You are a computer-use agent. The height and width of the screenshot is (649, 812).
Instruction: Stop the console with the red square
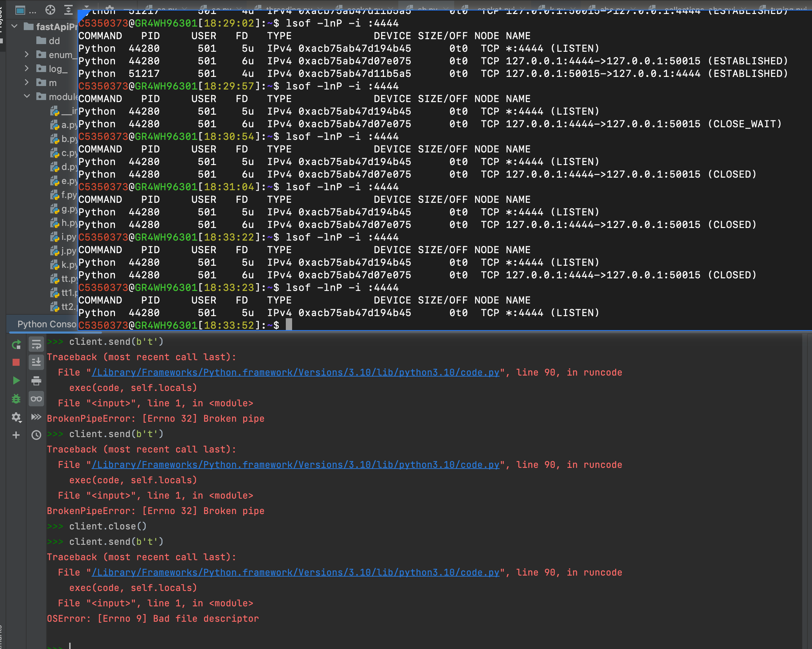coord(16,363)
